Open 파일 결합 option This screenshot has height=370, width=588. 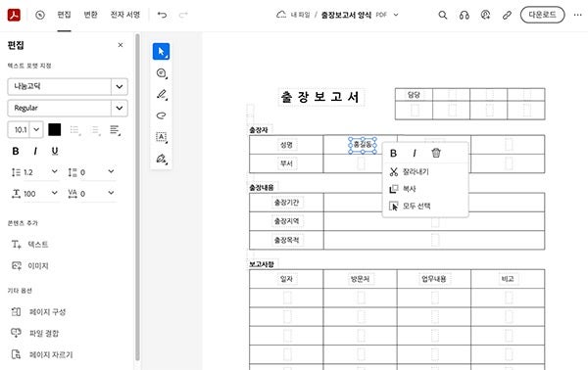coord(35,334)
